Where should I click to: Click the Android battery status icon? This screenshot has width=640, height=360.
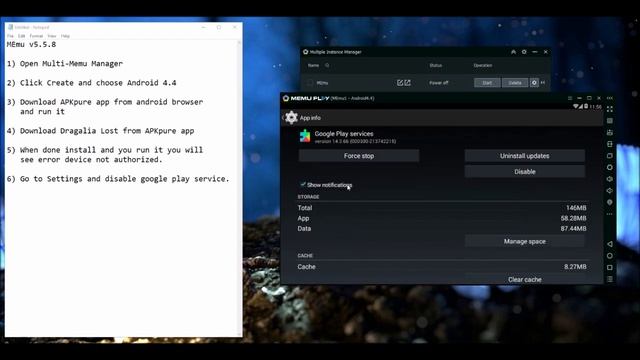(x=586, y=107)
